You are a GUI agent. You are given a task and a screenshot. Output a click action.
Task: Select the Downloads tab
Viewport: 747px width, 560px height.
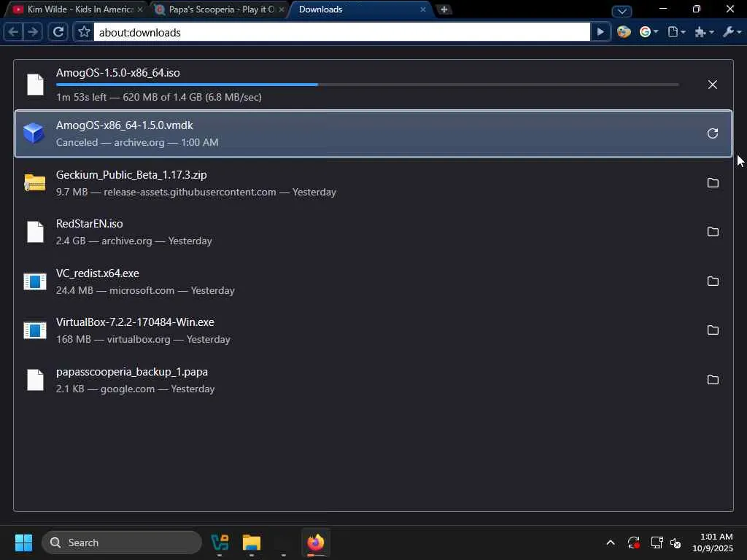360,9
